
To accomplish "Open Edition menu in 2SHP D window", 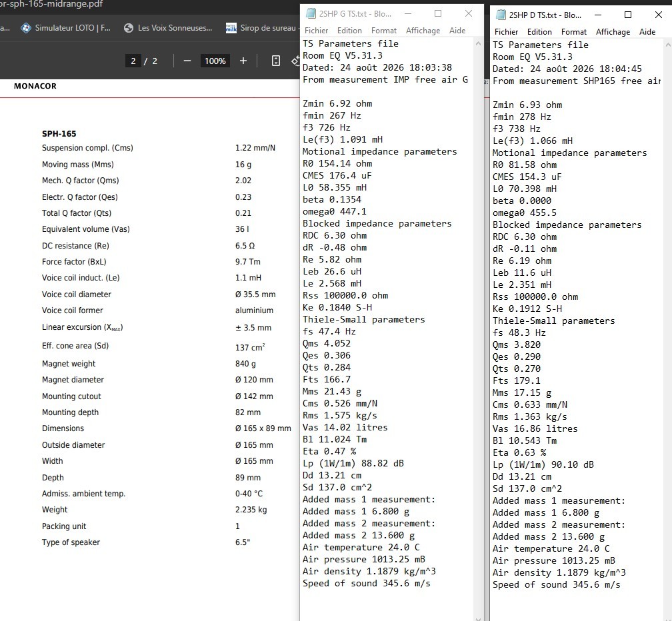I will [539, 32].
